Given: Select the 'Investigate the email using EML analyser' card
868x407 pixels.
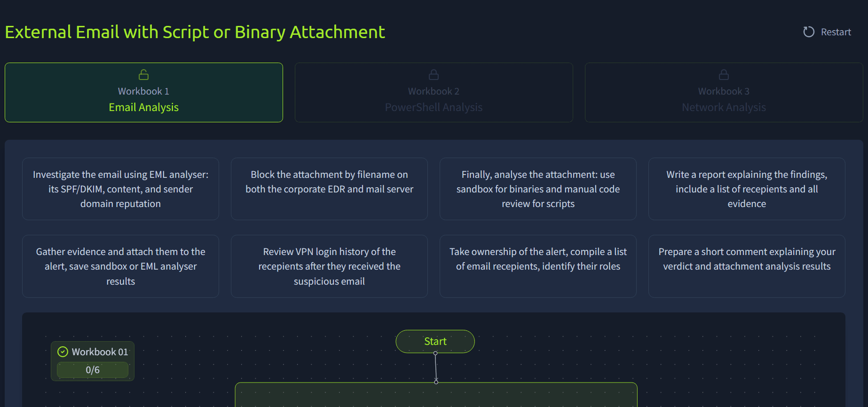Looking at the screenshot, I should pos(120,189).
